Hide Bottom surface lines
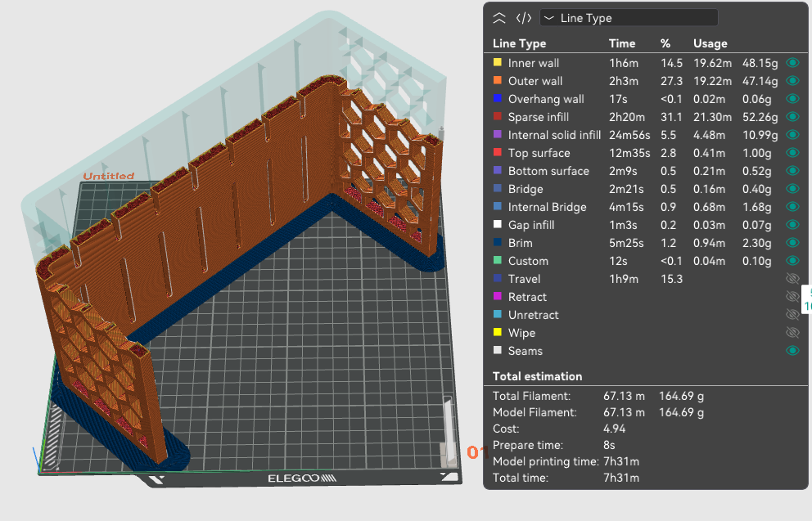812x521 pixels. pos(792,171)
